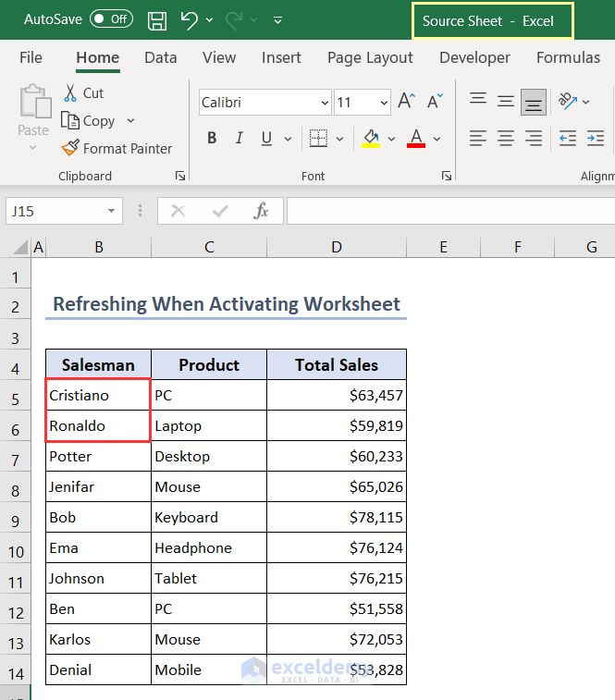Toggle AutoSave switch
The image size is (615, 700).
pos(111,19)
